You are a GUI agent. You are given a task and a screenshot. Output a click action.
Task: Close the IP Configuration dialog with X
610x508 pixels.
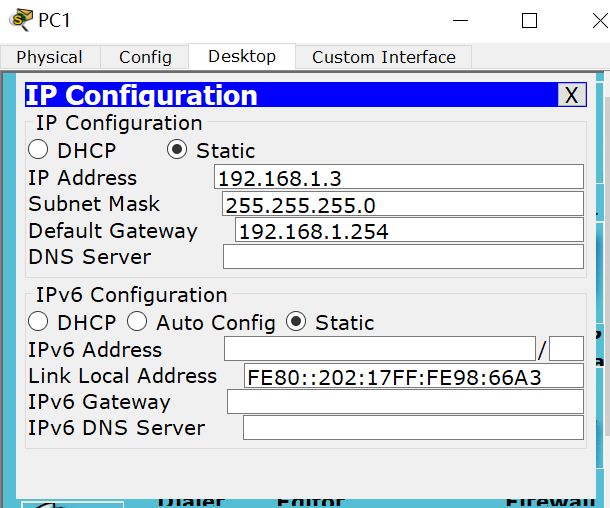pyautogui.click(x=571, y=95)
